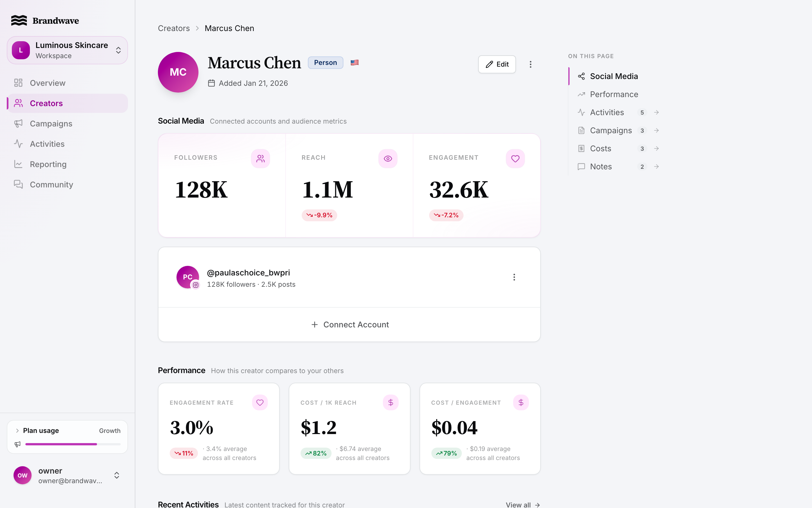Click the Engagement Rate heart icon
Screen dimensions: 812x508
[260, 402]
